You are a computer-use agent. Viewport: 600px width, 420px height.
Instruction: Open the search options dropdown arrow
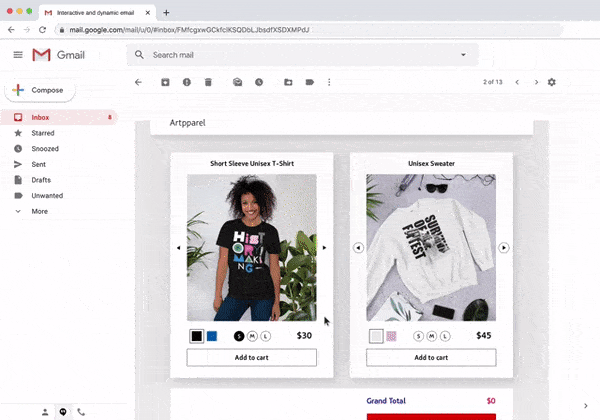point(463,55)
